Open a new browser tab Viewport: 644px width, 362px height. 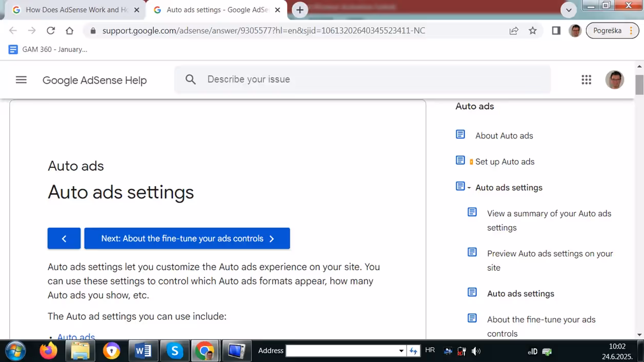[x=300, y=10]
